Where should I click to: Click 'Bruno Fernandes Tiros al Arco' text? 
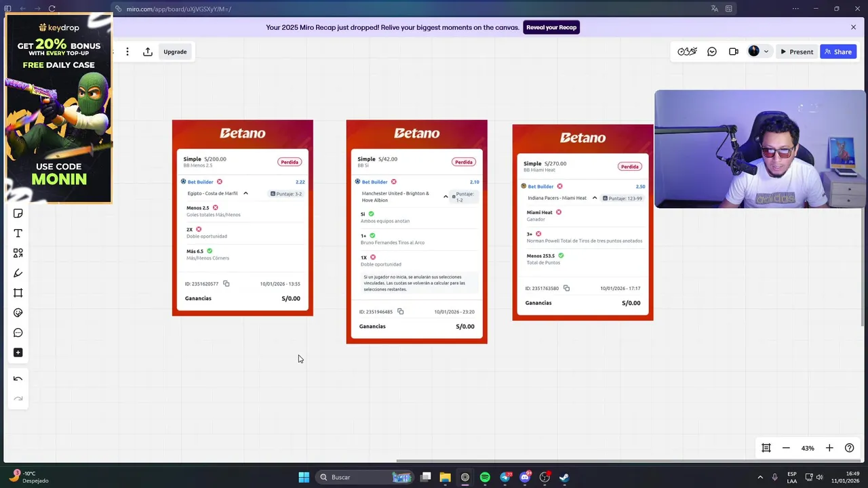[x=393, y=243]
